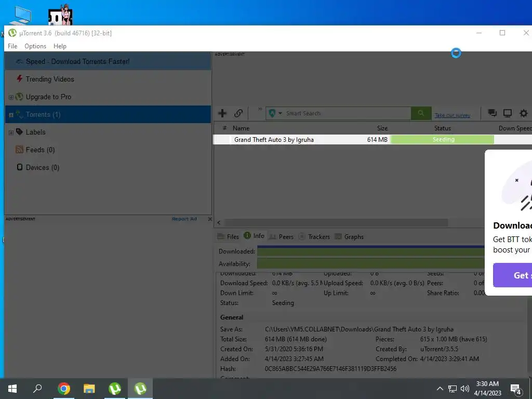532x399 pixels.
Task: Click the Report Ad link
Action: 184,219
